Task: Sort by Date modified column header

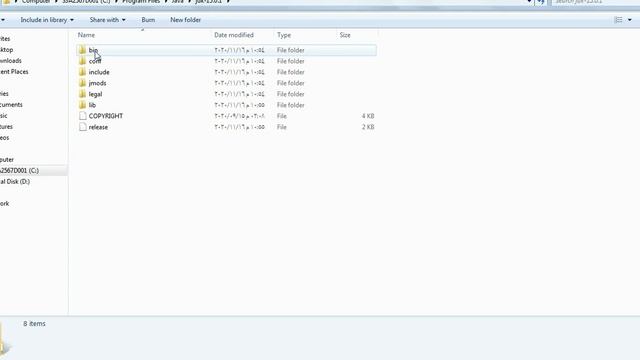Action: click(234, 35)
